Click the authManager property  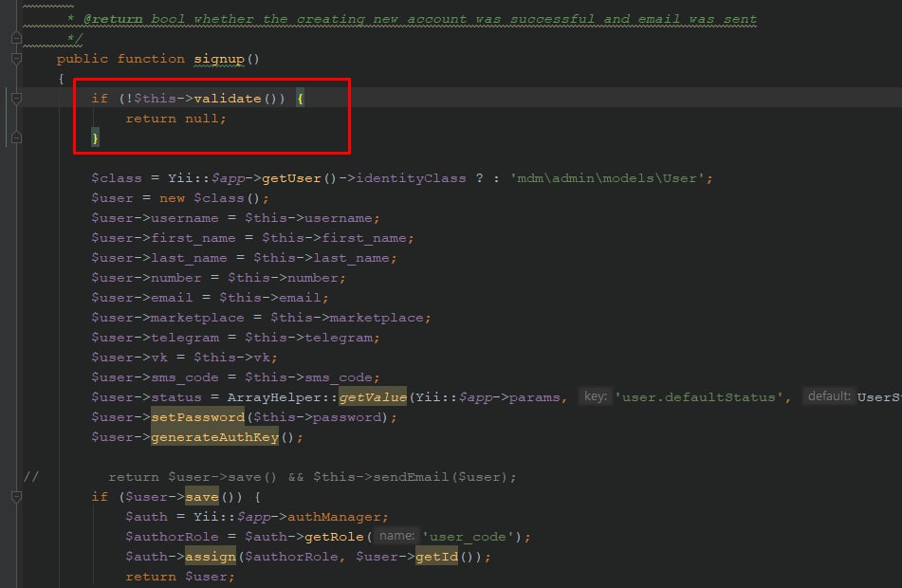pos(334,517)
